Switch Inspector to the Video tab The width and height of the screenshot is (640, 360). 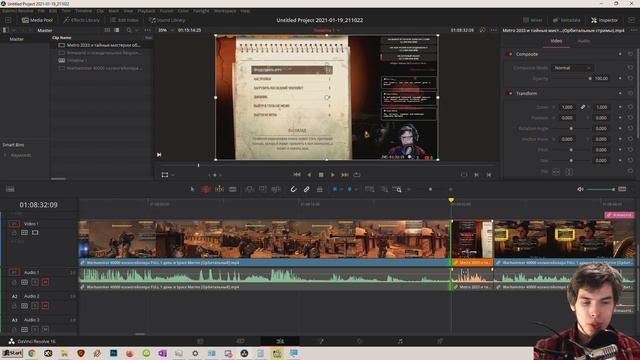click(556, 41)
